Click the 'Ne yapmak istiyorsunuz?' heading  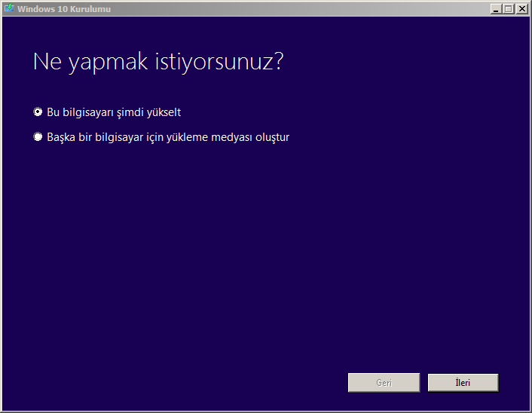[158, 62]
